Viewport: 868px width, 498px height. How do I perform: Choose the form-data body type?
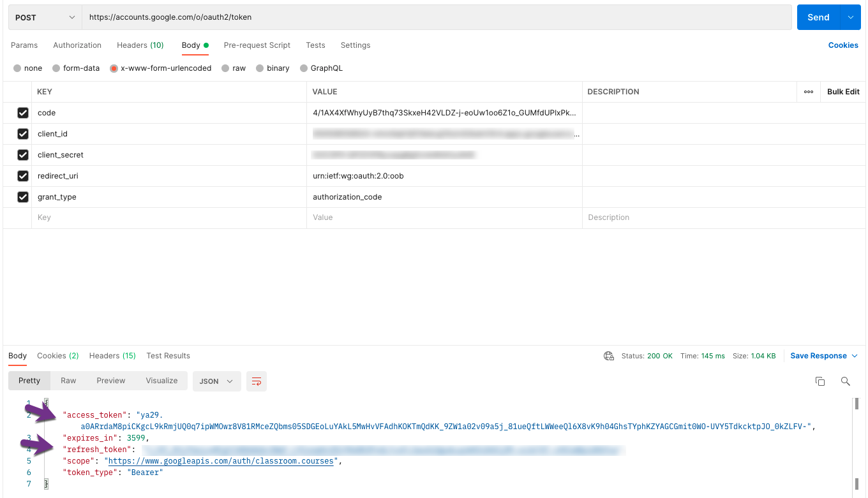click(56, 68)
